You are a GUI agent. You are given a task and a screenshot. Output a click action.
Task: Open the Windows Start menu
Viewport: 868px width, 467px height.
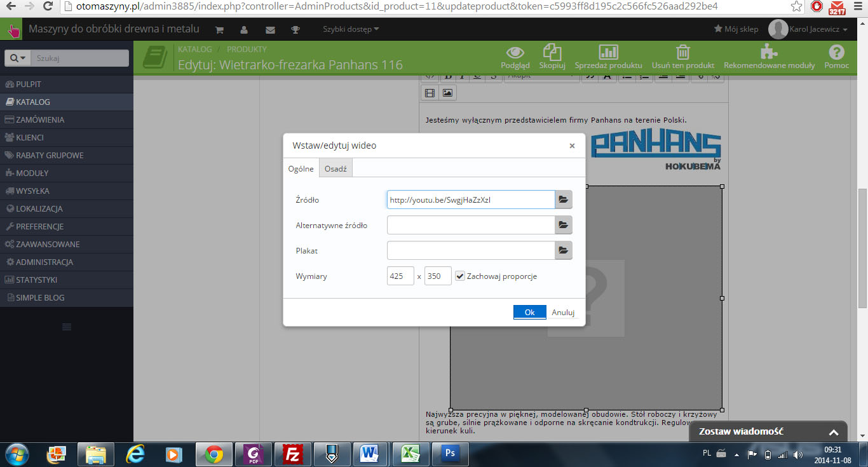coord(17,454)
